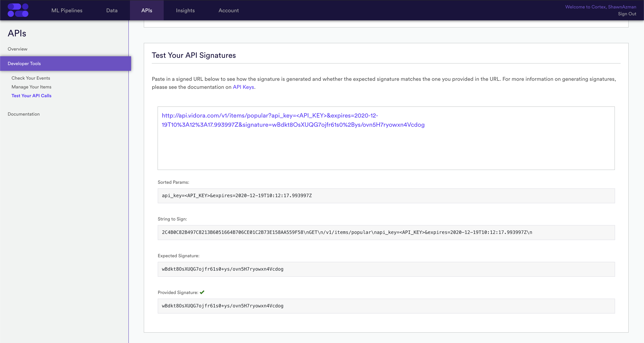Open the Data tab
Viewport: 644px width, 343px height.
click(112, 10)
